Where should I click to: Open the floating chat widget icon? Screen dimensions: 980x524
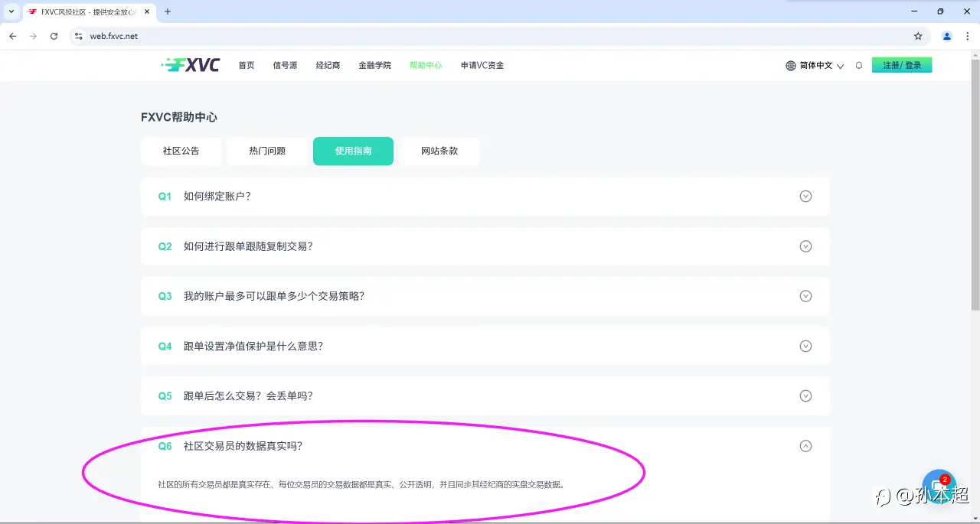[939, 487]
